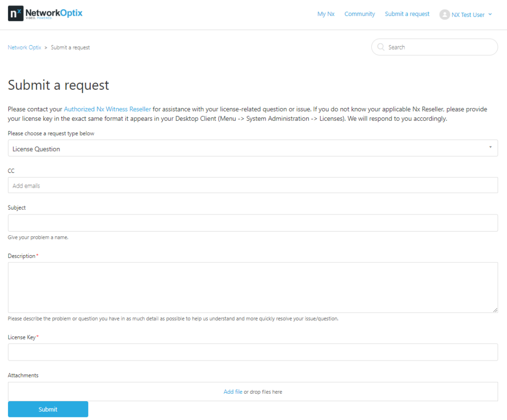Open Authorized Nx Witness Reseller link
The width and height of the screenshot is (507, 420).
[107, 109]
